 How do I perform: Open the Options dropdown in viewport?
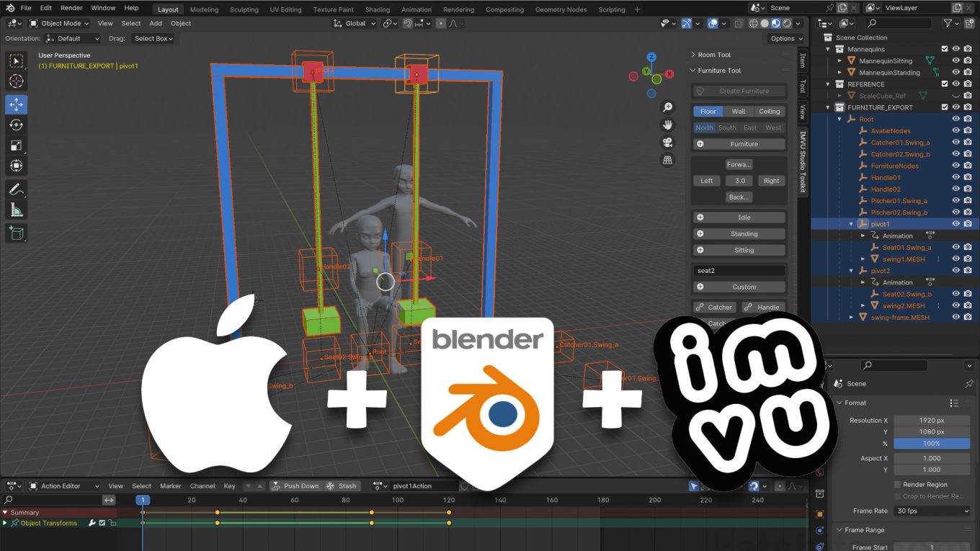pyautogui.click(x=785, y=38)
